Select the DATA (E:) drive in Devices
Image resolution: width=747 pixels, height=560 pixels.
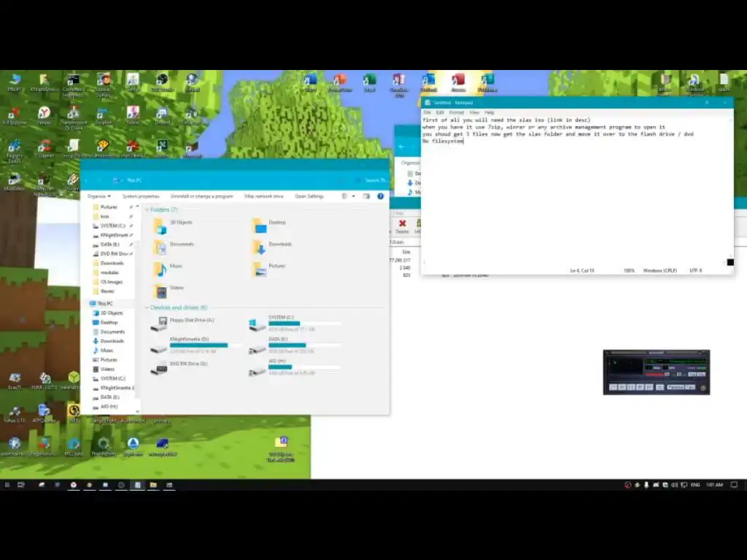pos(295,345)
